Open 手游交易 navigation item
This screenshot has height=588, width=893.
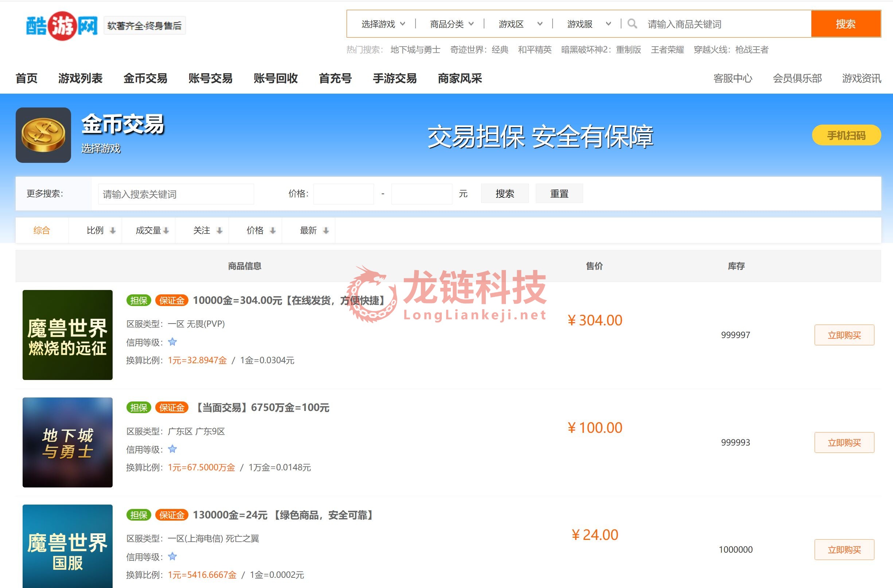tap(395, 78)
